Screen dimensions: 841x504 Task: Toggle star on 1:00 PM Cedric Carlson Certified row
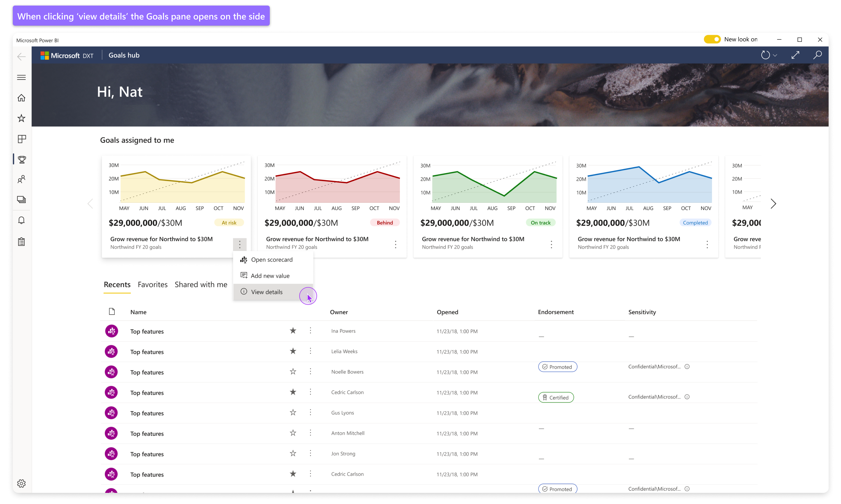pyautogui.click(x=293, y=392)
